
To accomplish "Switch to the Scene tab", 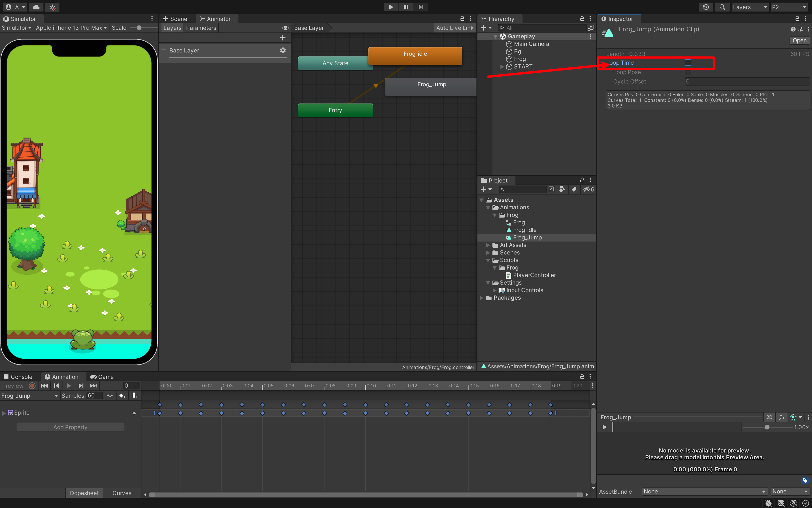I will point(175,19).
